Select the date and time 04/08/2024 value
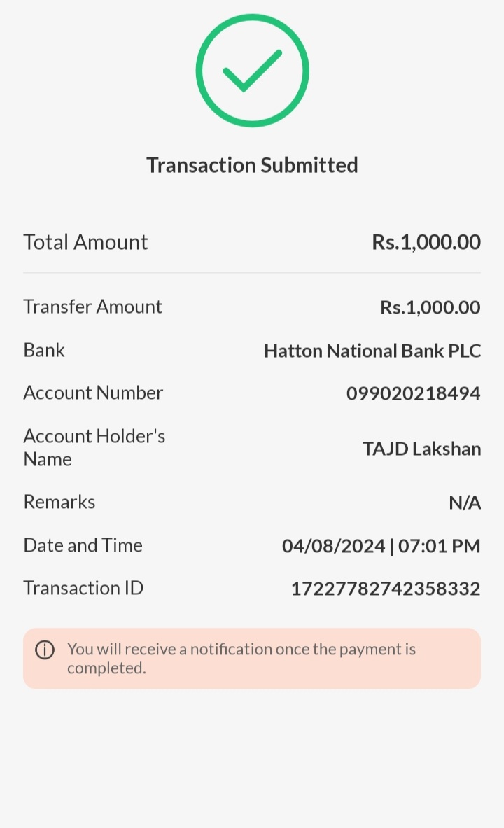Screen dimensions: 504x828 [x=381, y=546]
